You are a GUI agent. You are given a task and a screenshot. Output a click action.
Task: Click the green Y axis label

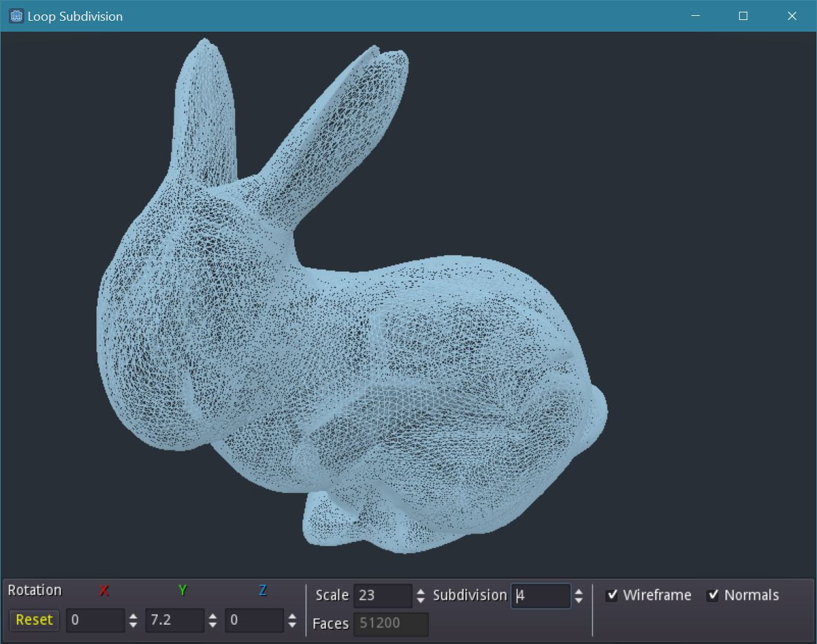pyautogui.click(x=183, y=590)
